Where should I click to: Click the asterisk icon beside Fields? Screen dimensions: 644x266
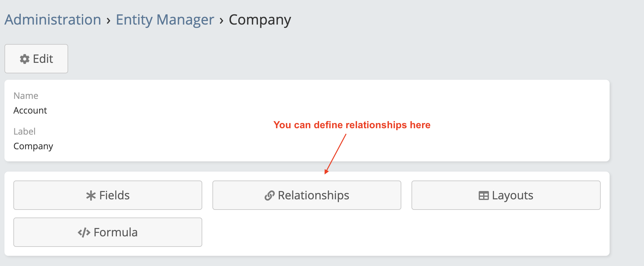click(x=91, y=196)
